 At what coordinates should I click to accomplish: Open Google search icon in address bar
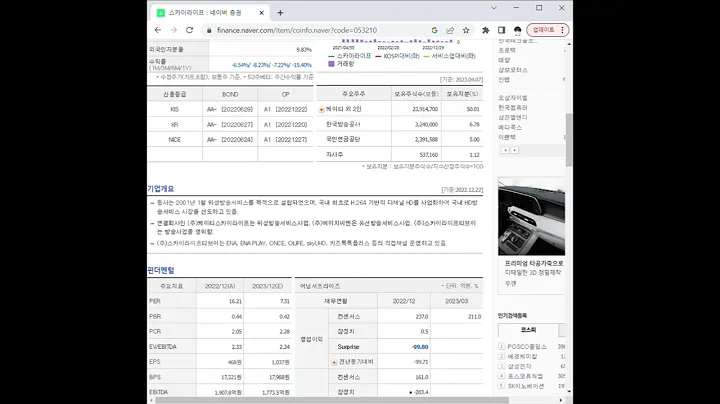point(434,30)
